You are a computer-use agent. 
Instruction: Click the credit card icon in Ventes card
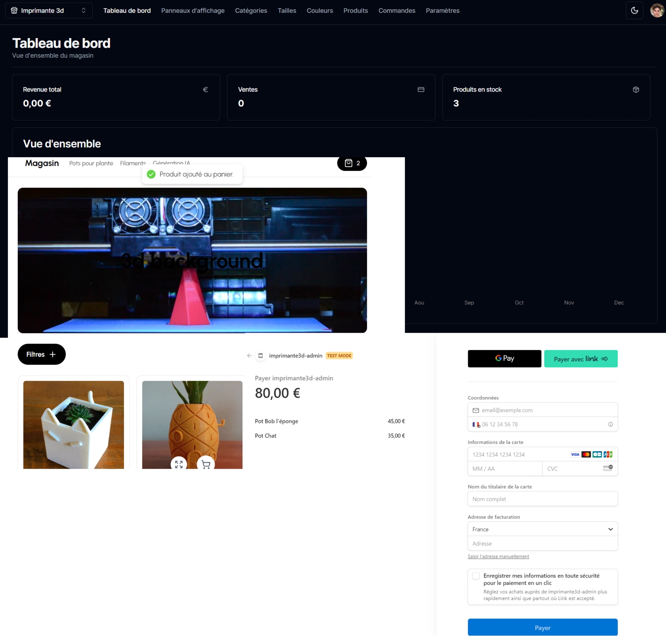(x=421, y=90)
